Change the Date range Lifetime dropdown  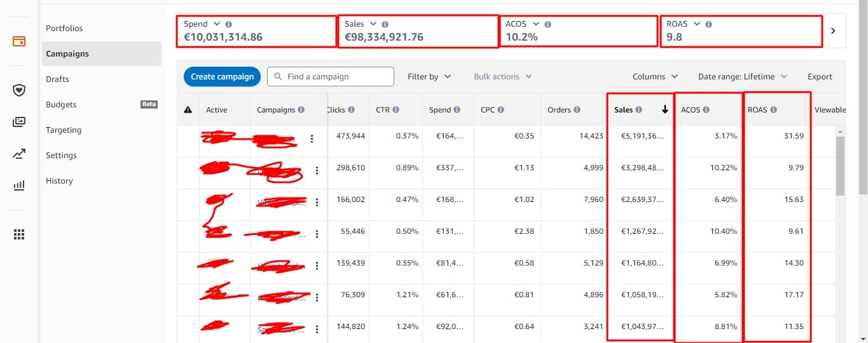click(742, 77)
